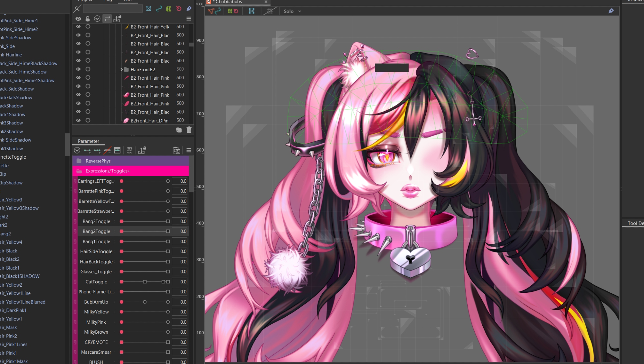This screenshot has height=364, width=644.
Task: Expand the HairFrontB2 folder
Action: pos(121,69)
